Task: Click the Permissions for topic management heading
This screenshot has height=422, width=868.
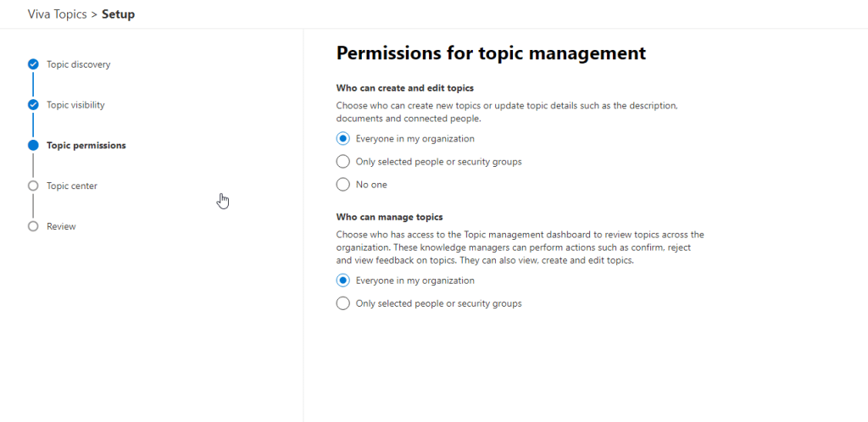Action: pyautogui.click(x=491, y=53)
